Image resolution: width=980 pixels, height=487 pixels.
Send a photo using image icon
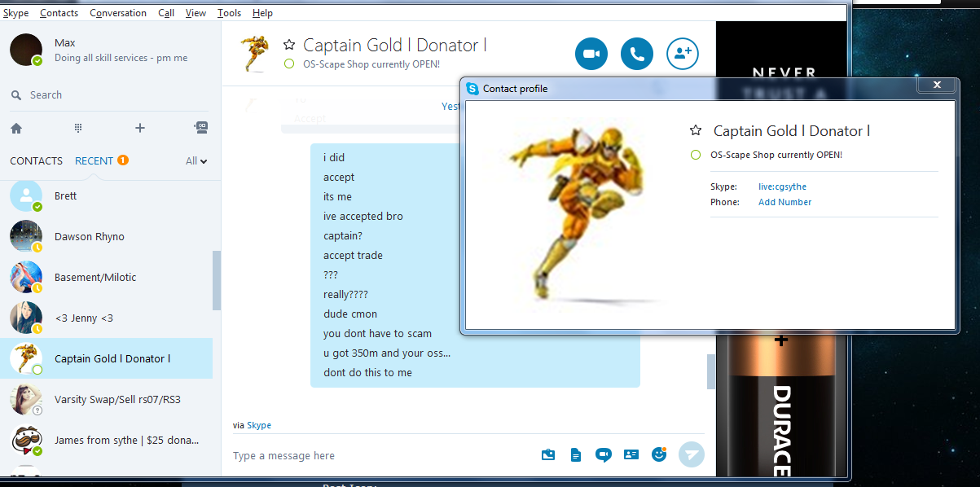coord(548,455)
